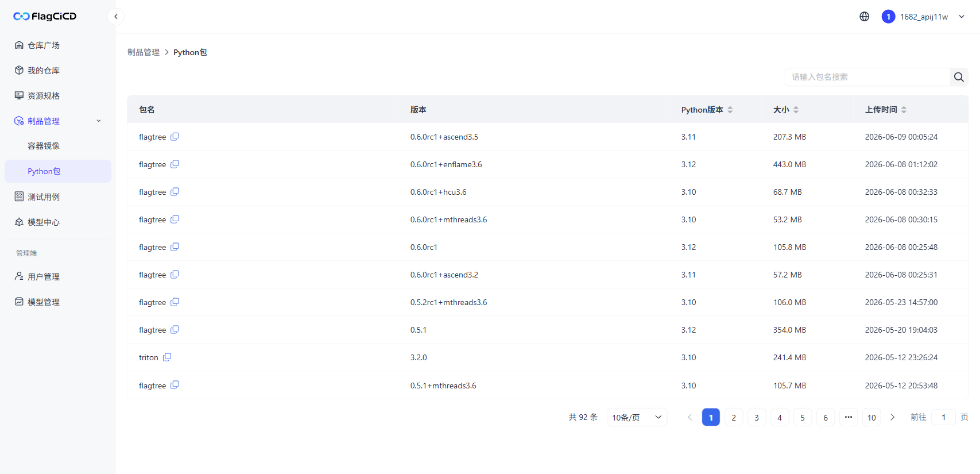980x474 pixels.
Task: Copy package name for 0.6.0rc1+hcu3.6 row
Action: click(175, 191)
